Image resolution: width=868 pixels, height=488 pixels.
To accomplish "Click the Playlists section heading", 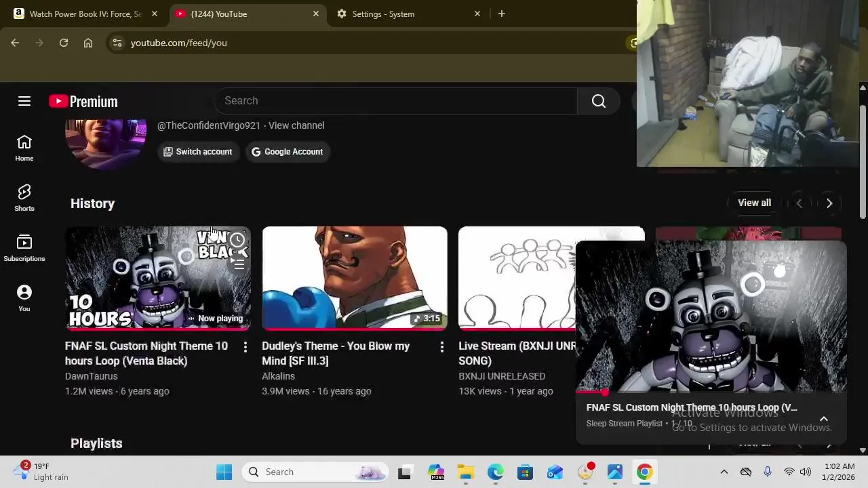I will coord(96,443).
